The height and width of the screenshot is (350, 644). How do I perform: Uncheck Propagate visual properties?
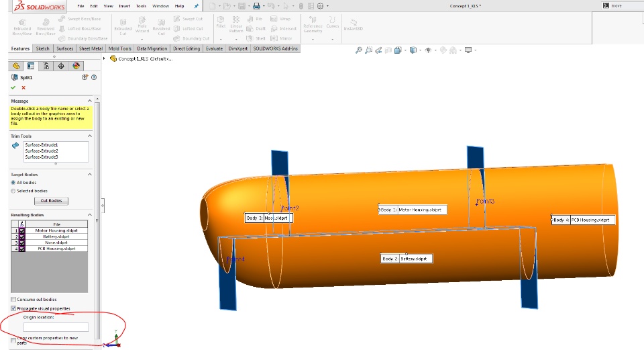pos(13,308)
